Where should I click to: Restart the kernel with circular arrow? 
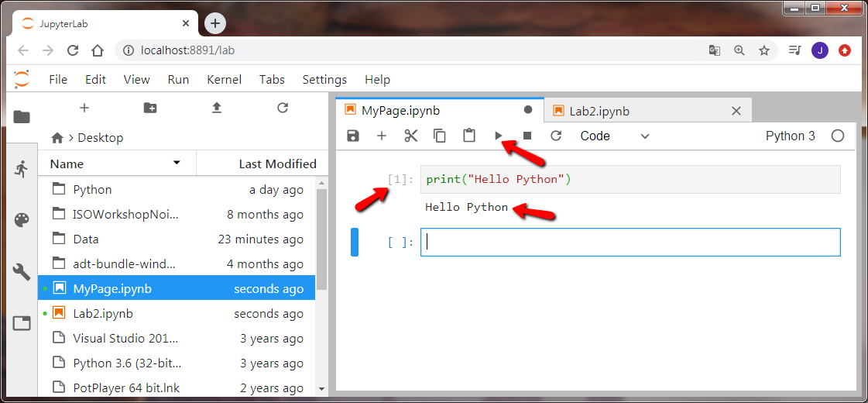click(x=556, y=136)
